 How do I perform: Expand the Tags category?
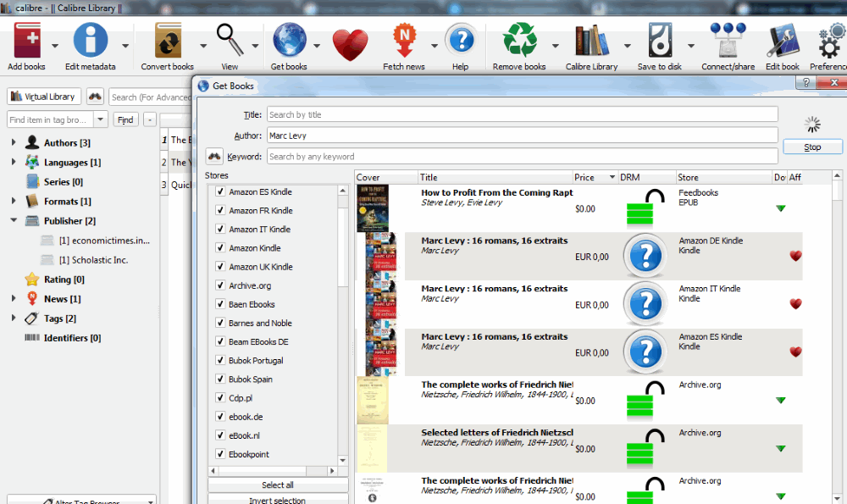pos(14,318)
